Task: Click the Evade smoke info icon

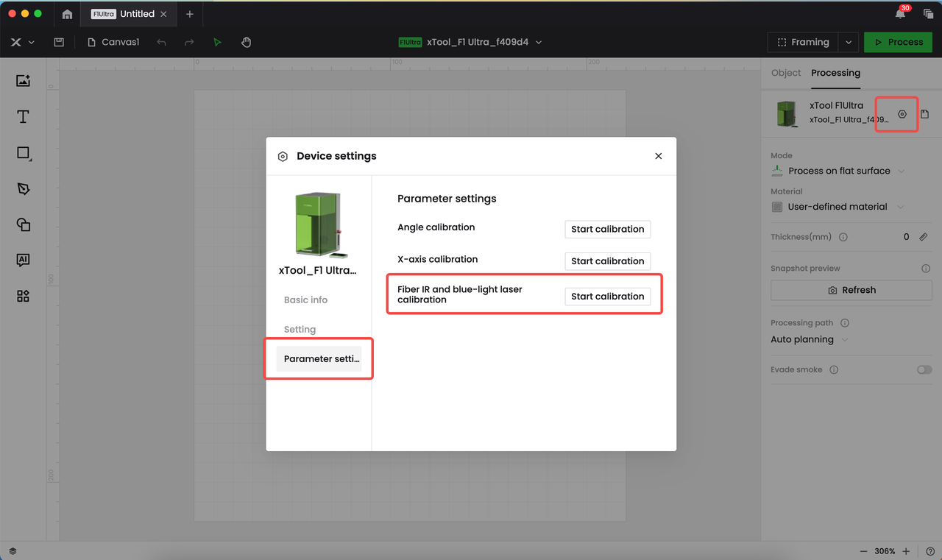Action: coord(834,369)
